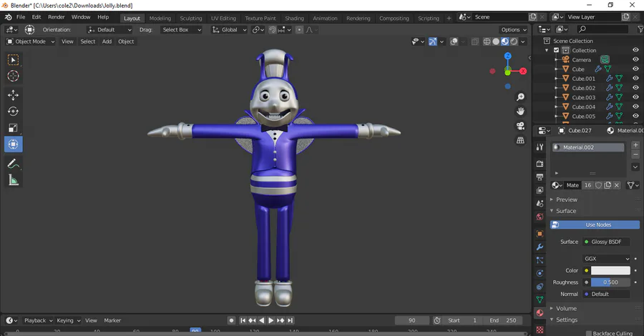644x336 pixels.
Task: Toggle X-ray mode
Action: [x=475, y=41]
